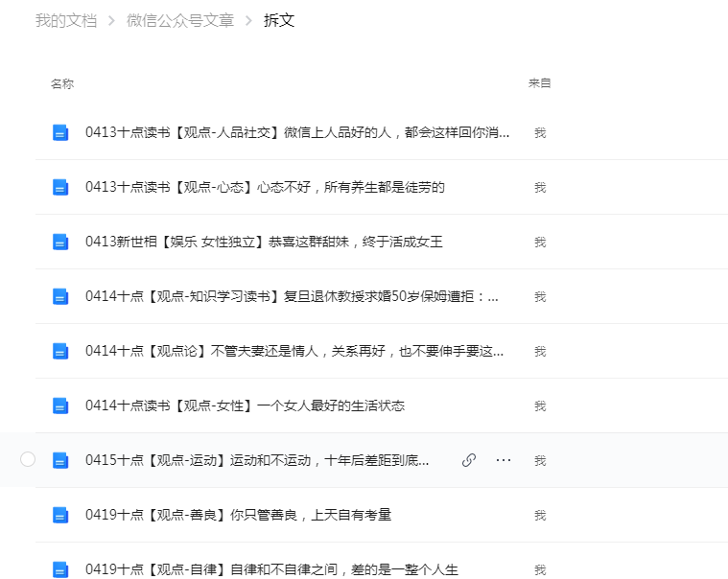Open 0413新世相【娱乐 女性独立】 document
Image resolution: width=728 pixels, height=579 pixels.
pyautogui.click(x=264, y=242)
